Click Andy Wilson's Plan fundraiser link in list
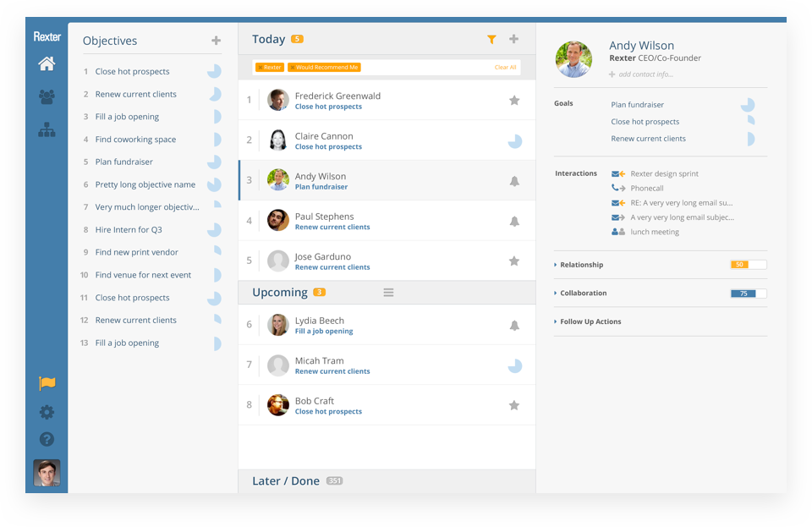The height and width of the screenshot is (527, 812). (x=321, y=187)
